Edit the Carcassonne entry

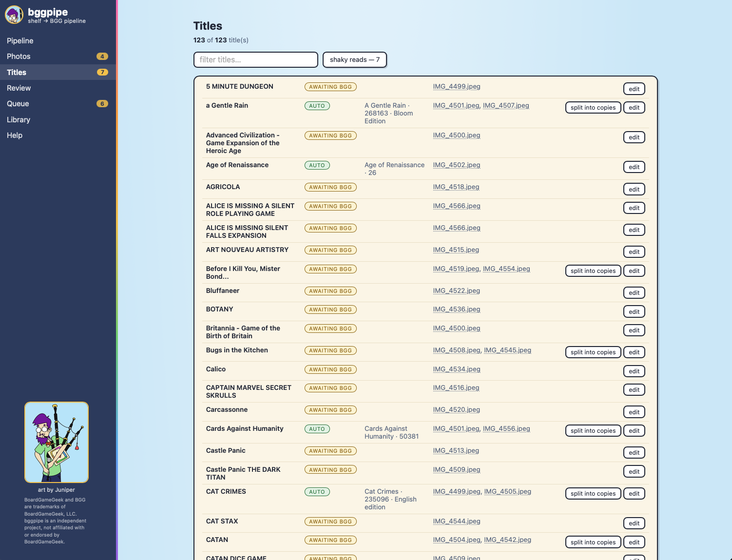(634, 412)
